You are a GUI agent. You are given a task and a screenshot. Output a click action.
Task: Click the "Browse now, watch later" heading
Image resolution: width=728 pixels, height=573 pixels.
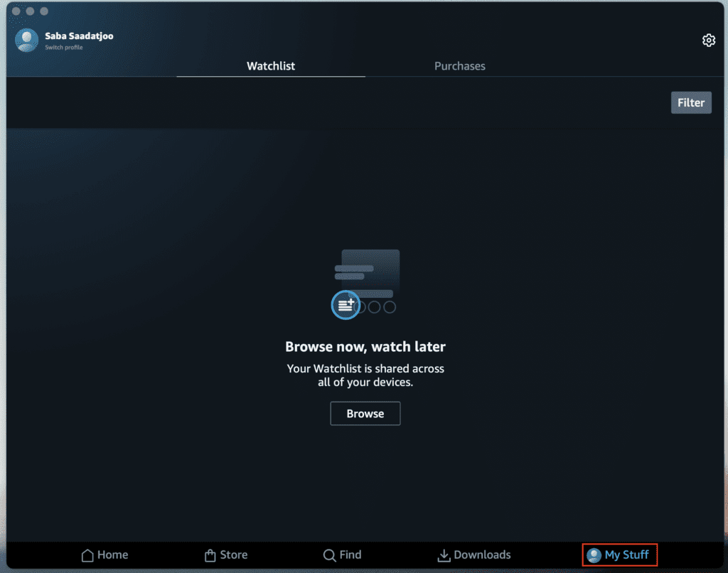[365, 347]
